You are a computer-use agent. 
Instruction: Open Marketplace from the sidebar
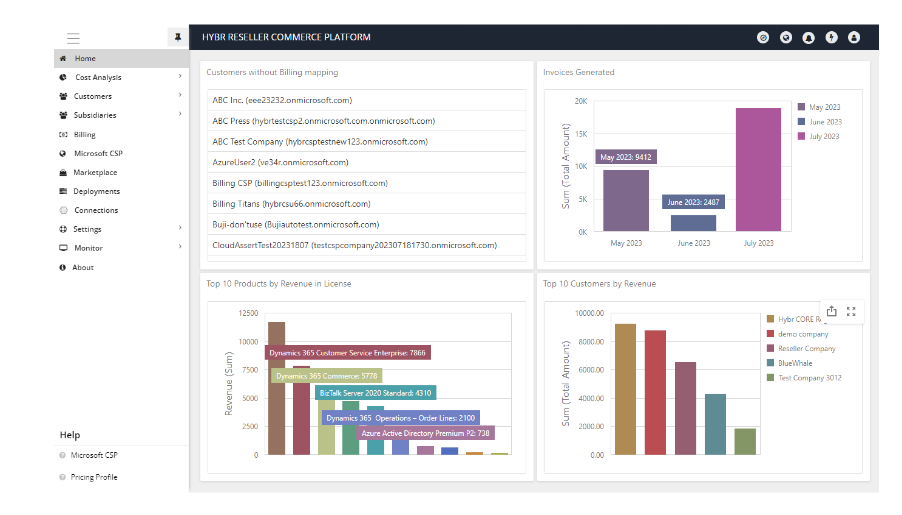[x=95, y=172]
